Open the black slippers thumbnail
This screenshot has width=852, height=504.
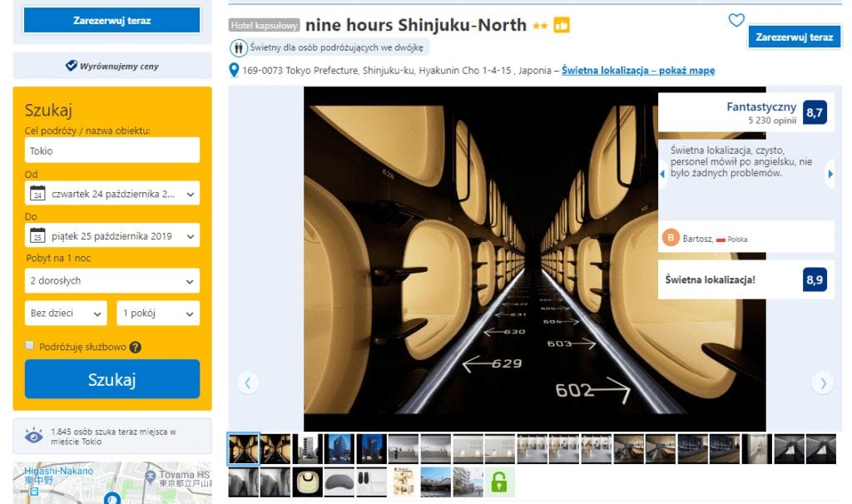(371, 482)
